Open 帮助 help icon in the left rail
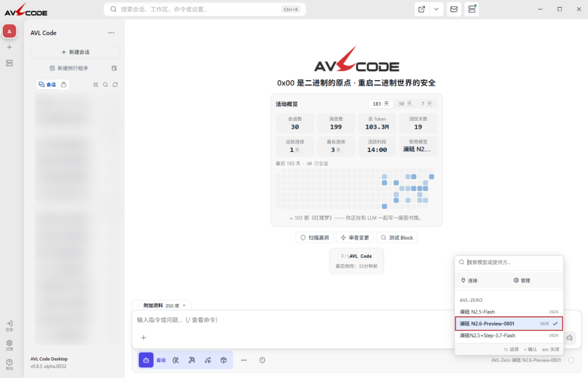 tap(9, 364)
